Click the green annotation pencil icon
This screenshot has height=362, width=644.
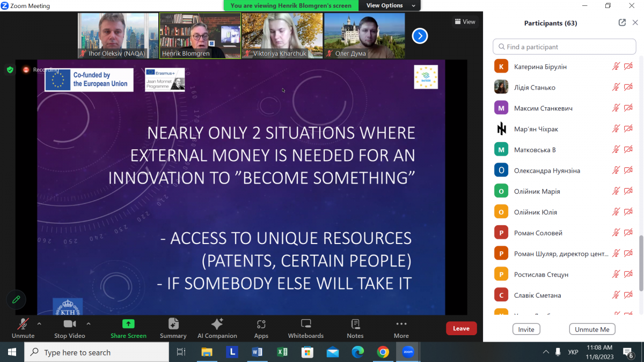coord(16,300)
